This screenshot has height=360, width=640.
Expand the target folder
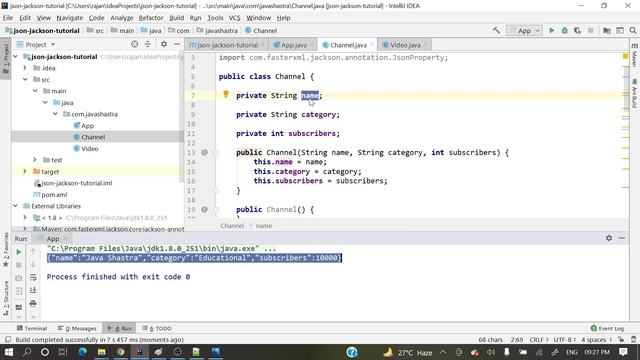click(25, 171)
